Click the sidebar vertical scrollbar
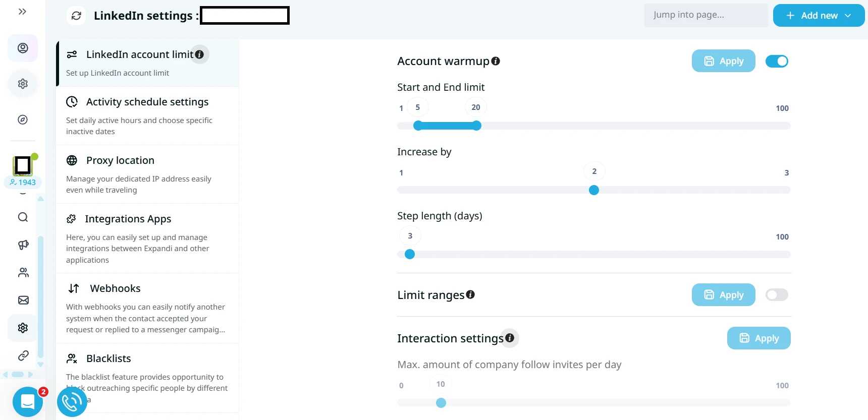This screenshot has height=420, width=868. coord(40,297)
